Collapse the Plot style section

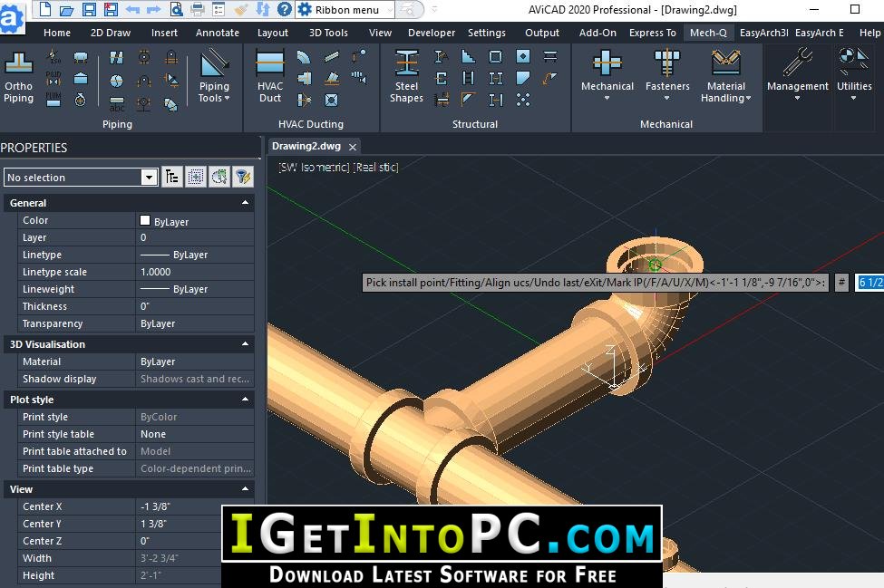click(245, 400)
